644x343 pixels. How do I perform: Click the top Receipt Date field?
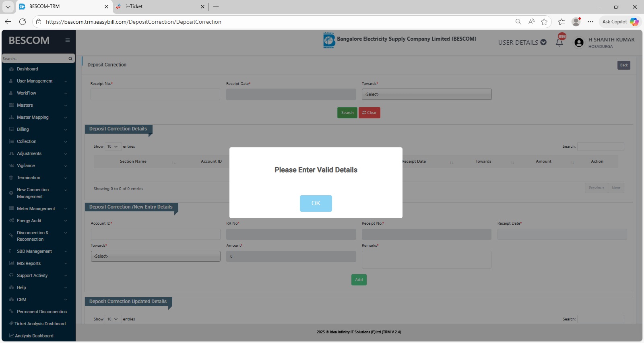point(291,95)
